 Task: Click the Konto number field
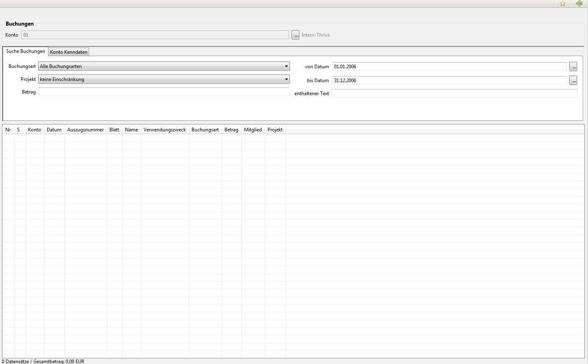pyautogui.click(x=155, y=35)
